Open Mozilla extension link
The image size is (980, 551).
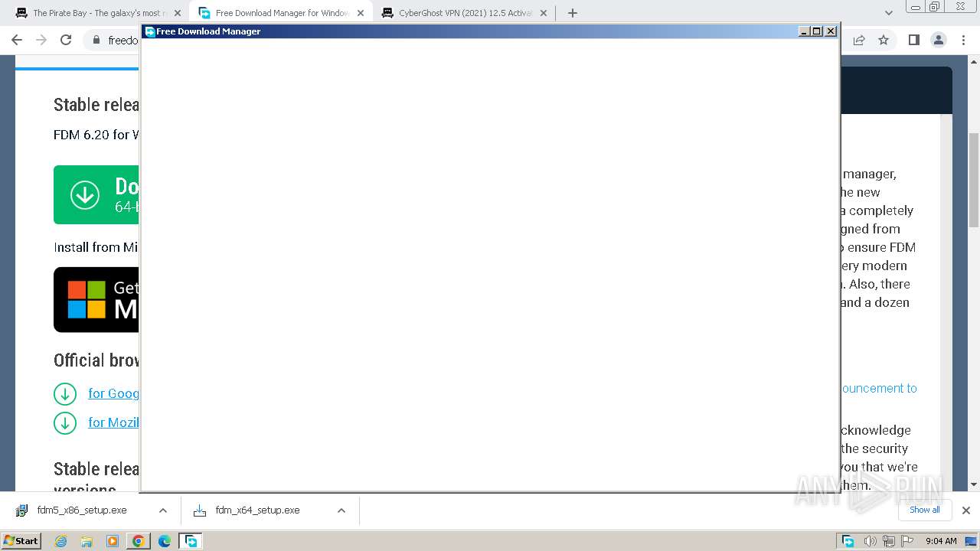[x=113, y=422]
